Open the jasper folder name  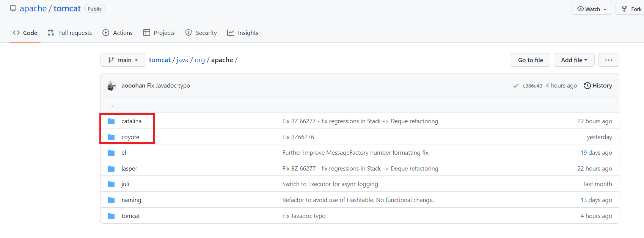coord(129,169)
